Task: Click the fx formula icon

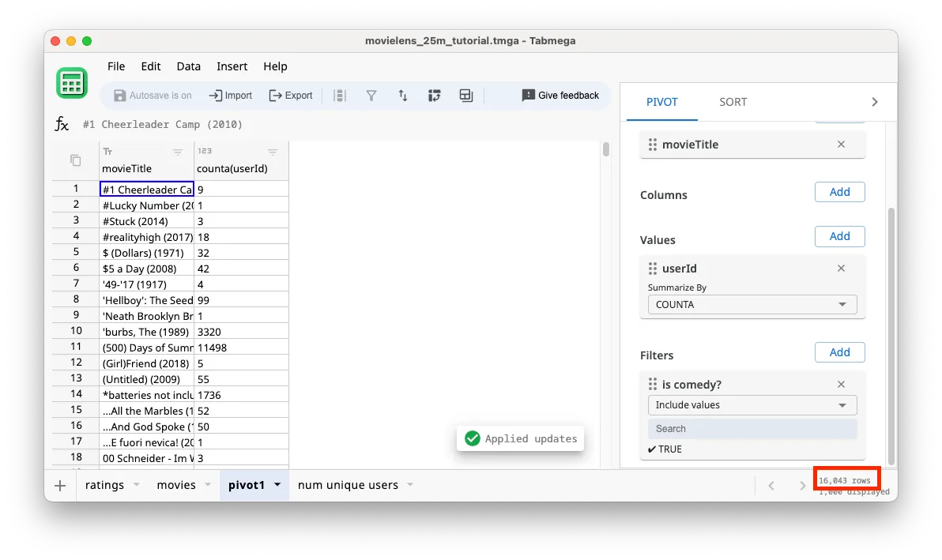Action: 62,124
